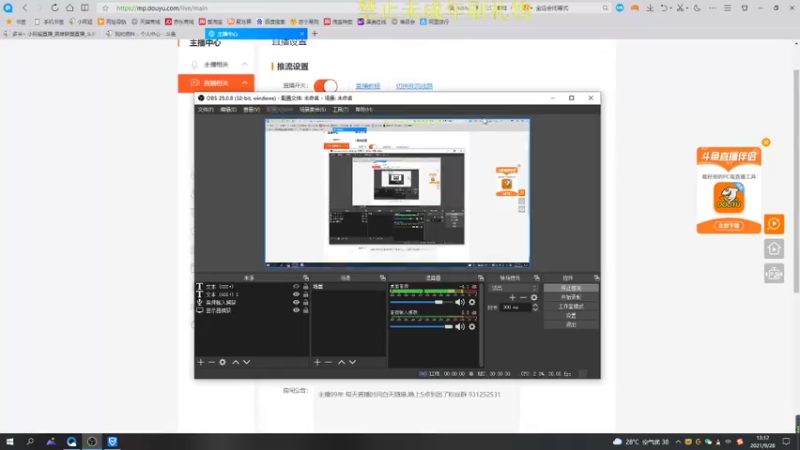Click the studio mode button in Controls
800x450 pixels.
(x=571, y=306)
